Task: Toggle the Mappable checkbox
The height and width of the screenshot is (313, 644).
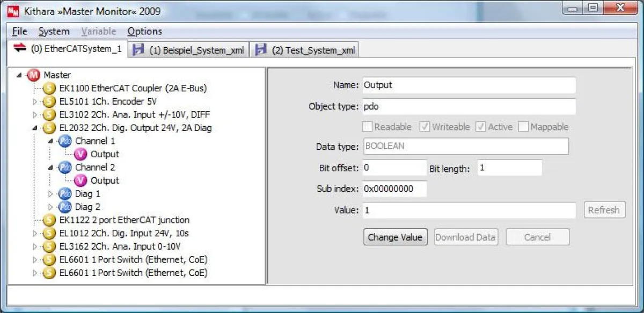Action: point(523,127)
